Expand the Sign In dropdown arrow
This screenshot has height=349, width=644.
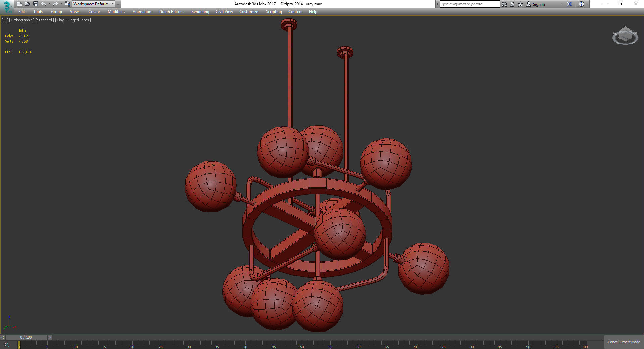pyautogui.click(x=562, y=4)
